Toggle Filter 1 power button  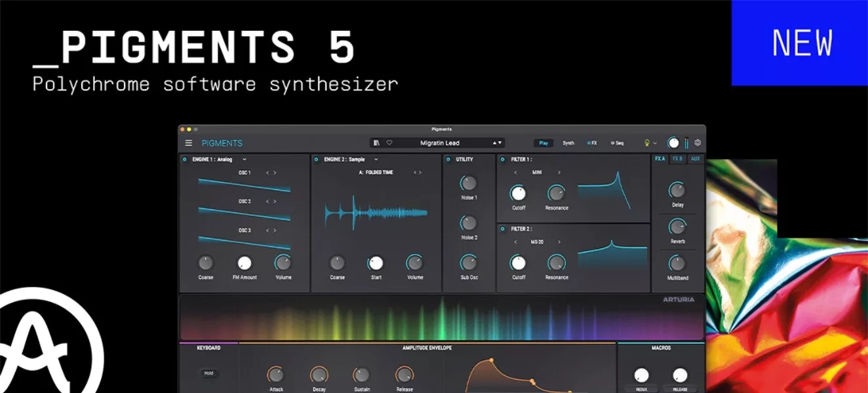502,159
